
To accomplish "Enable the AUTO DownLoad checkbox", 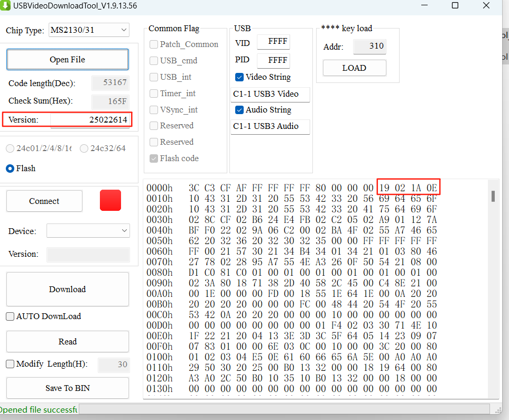I will pyautogui.click(x=10, y=316).
